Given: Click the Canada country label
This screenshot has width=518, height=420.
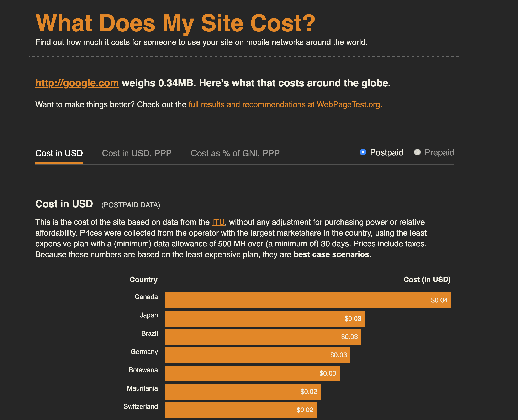Looking at the screenshot, I should (146, 297).
